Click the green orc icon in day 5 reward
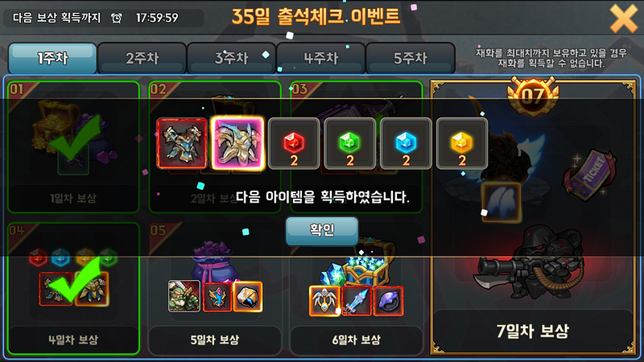The height and width of the screenshot is (362, 644). point(184,296)
